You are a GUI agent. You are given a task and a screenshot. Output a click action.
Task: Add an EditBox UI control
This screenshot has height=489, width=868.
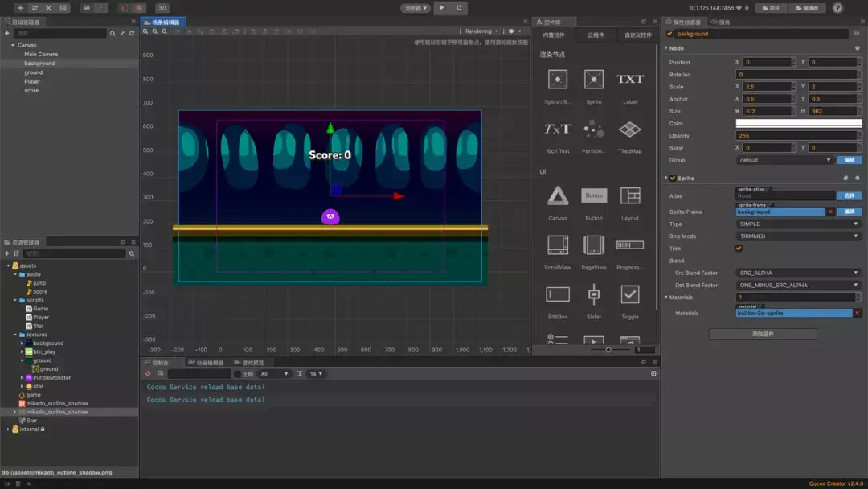coord(558,294)
